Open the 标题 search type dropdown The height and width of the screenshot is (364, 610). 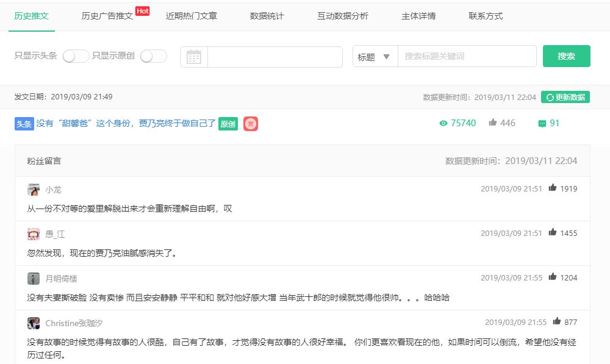[375, 57]
